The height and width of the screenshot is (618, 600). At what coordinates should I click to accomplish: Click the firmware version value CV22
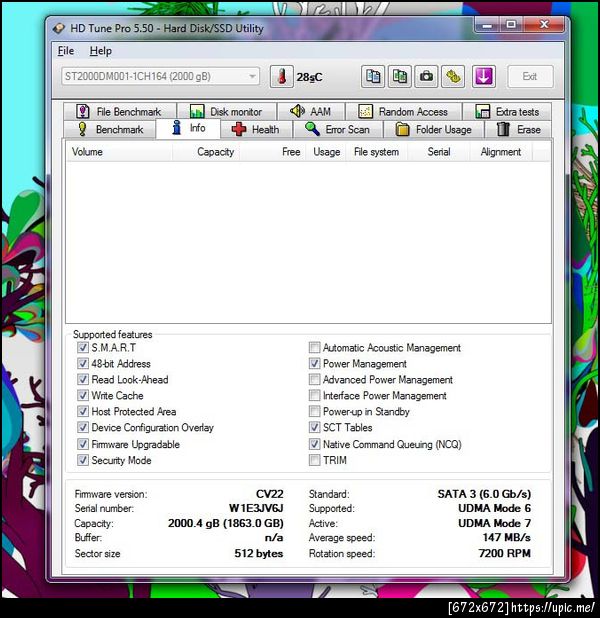tap(270, 494)
